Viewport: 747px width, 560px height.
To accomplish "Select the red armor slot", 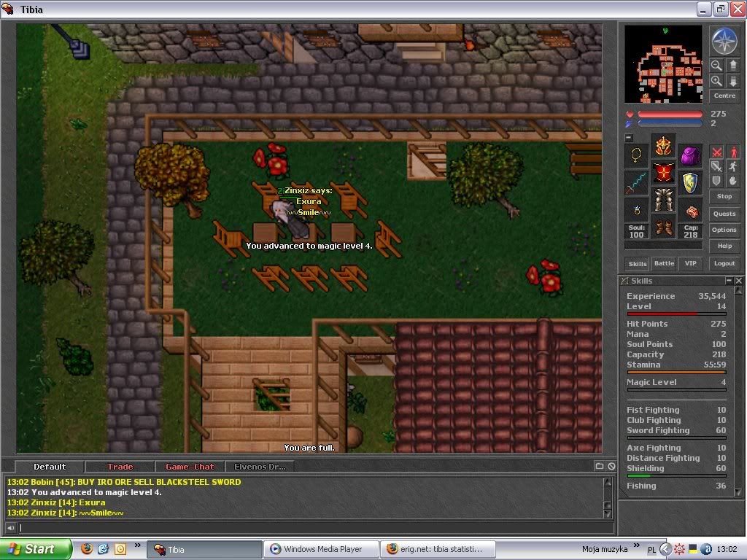I will coord(664,173).
